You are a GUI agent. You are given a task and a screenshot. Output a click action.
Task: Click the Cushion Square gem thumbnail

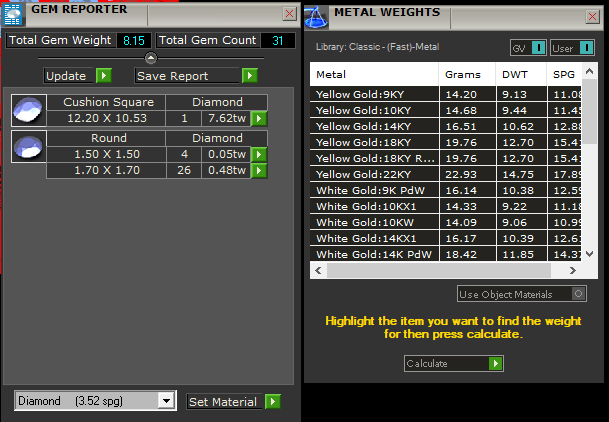(30, 110)
